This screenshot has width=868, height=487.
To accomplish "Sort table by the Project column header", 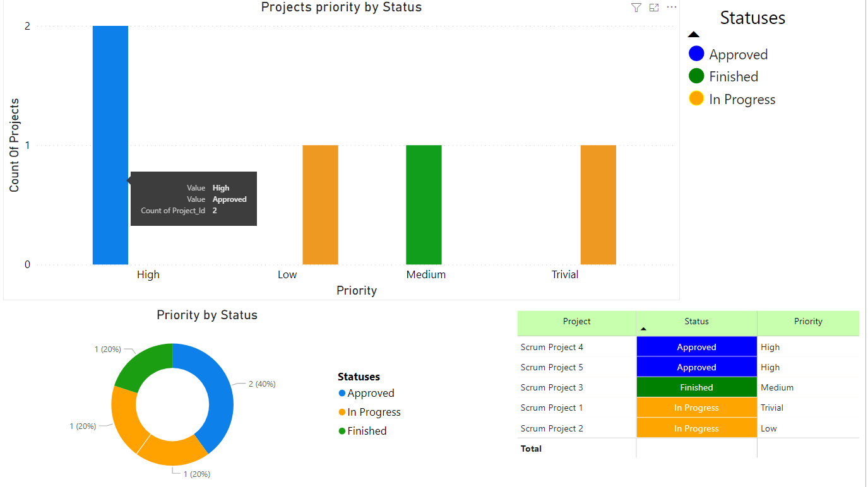I will coord(576,321).
